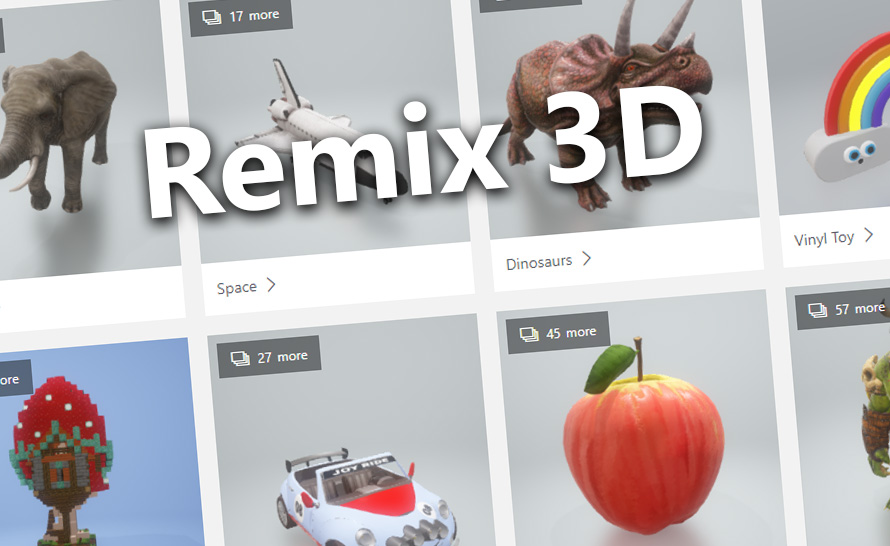The height and width of the screenshot is (546, 890).
Task: Expand the chevron next to Vinyl Toy
Action: (x=868, y=234)
